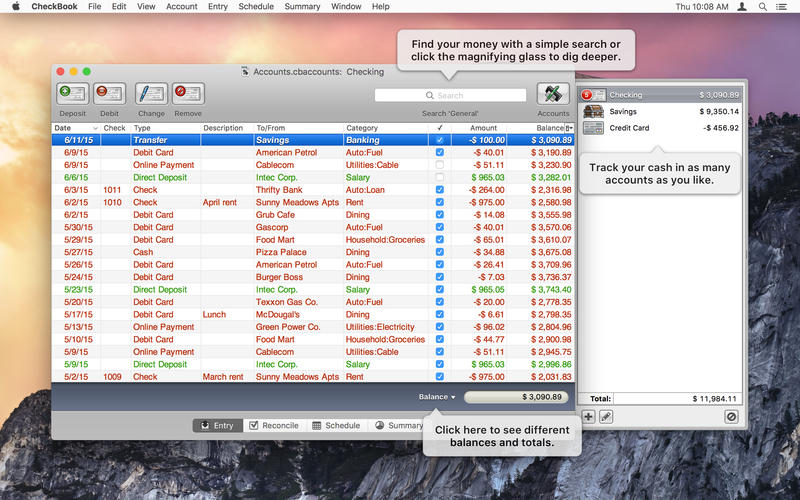Screen dimensions: 800x500
Task: Toggle cleared checkbox for Cablecom 6/9/15 entry
Action: click(x=440, y=165)
